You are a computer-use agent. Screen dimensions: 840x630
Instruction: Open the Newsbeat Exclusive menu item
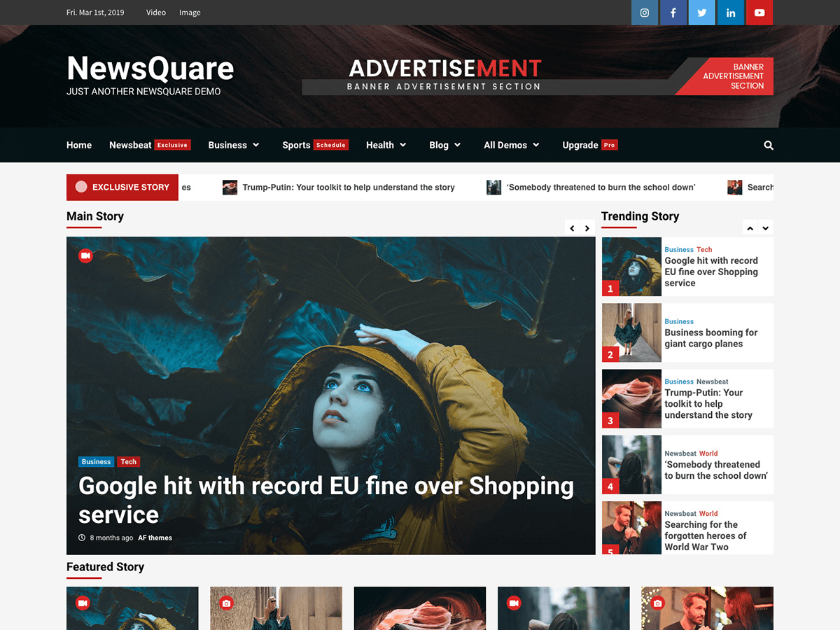(x=149, y=145)
